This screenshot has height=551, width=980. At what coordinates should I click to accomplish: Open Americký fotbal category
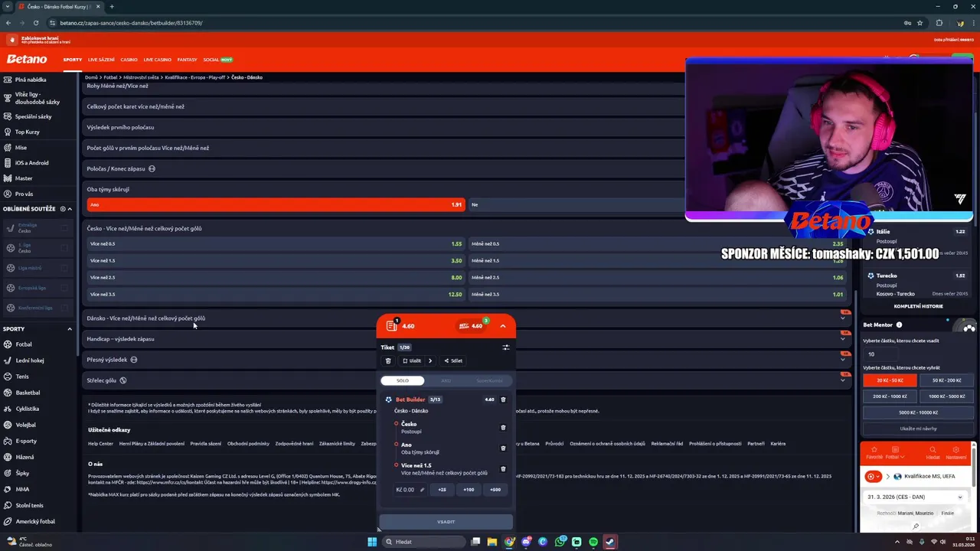click(35, 521)
